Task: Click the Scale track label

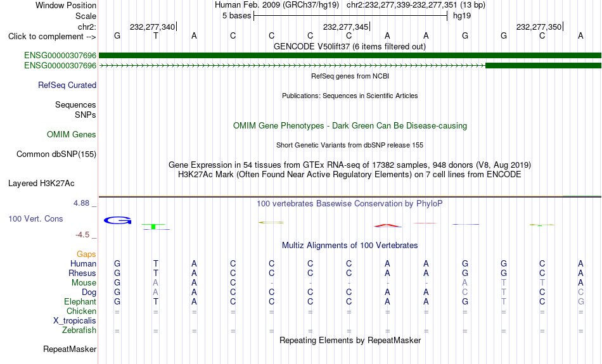Action: pos(86,16)
